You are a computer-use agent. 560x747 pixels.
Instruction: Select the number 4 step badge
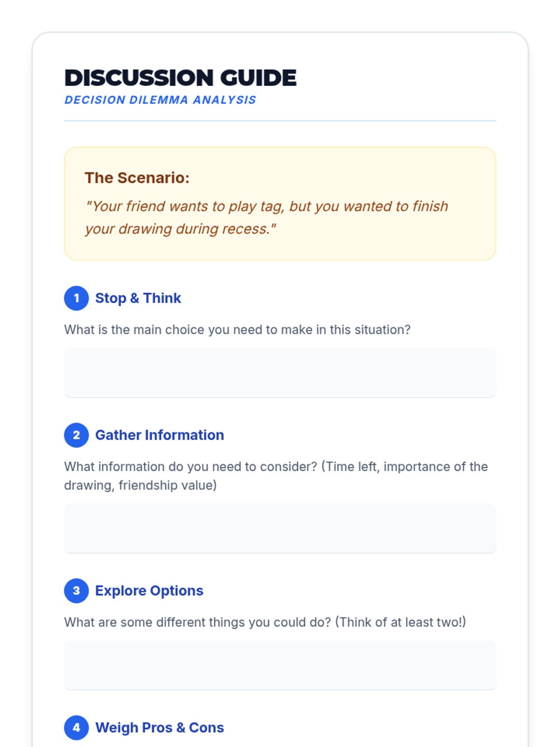coord(77,727)
